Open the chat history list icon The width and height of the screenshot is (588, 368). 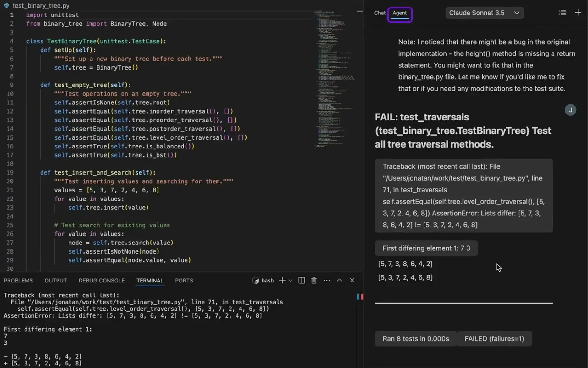(x=563, y=13)
